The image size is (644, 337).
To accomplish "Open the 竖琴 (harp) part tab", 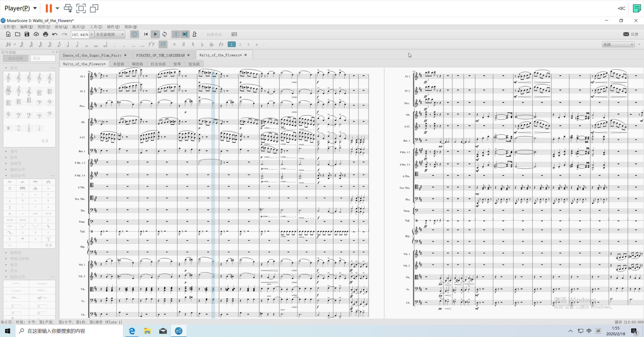I will click(177, 64).
